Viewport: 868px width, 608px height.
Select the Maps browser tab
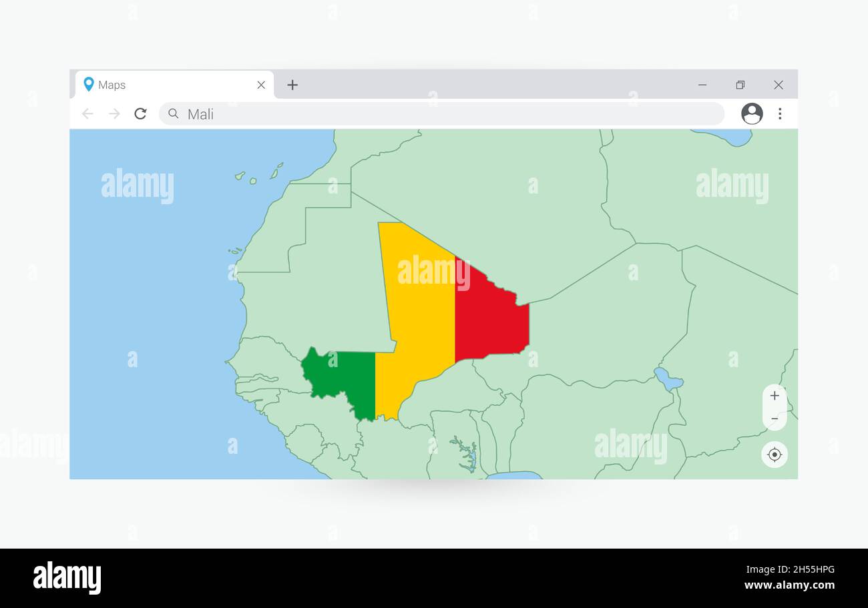(174, 85)
